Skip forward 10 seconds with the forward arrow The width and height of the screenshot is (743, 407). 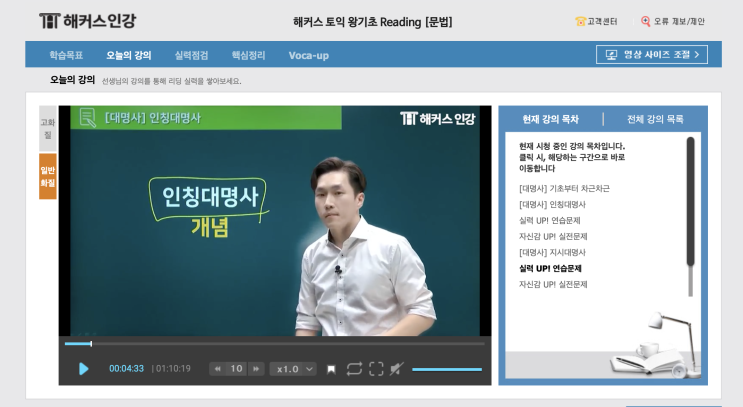coord(256,369)
